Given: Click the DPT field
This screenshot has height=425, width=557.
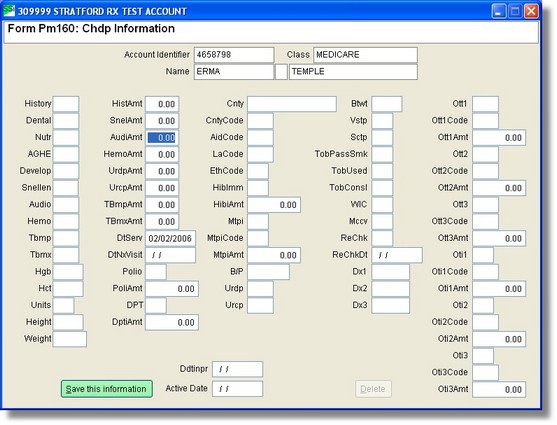Looking at the screenshot, I should pos(156,305).
